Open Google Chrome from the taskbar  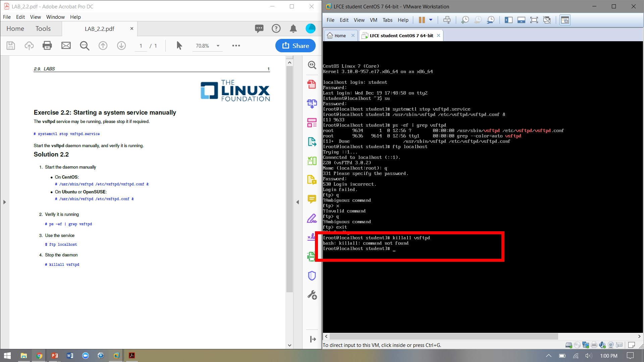point(39,356)
